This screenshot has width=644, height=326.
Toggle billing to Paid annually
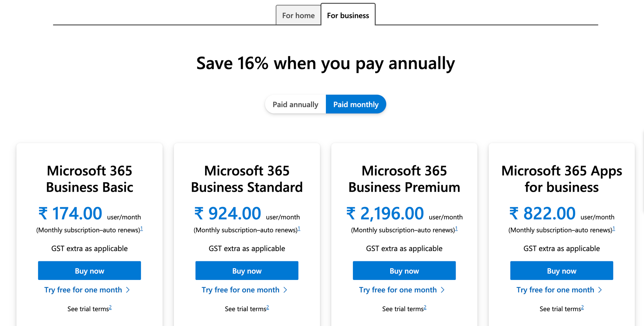click(x=295, y=105)
